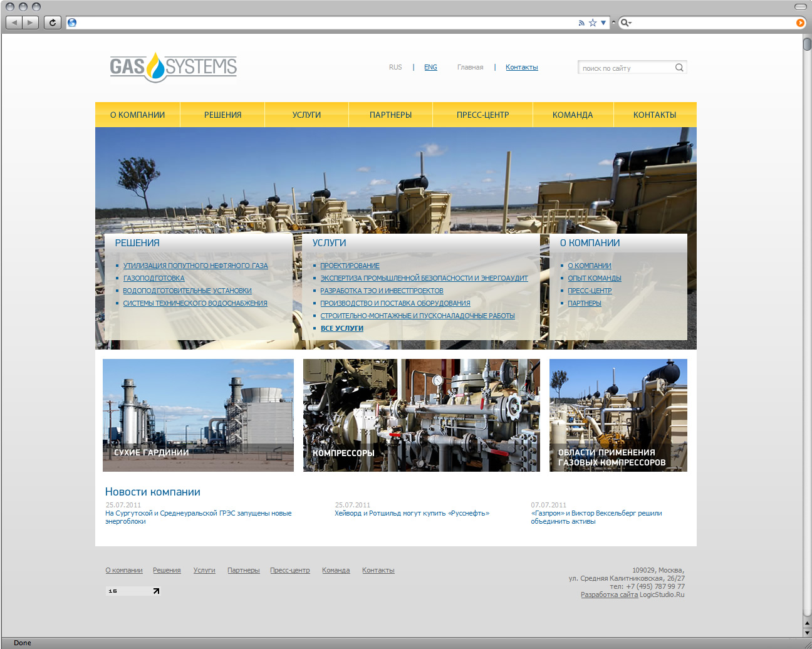Viewport: 812px width, 649px height.
Task: Open ПРЕСС-ЦЕНТР link in О компании panel
Action: coord(590,291)
